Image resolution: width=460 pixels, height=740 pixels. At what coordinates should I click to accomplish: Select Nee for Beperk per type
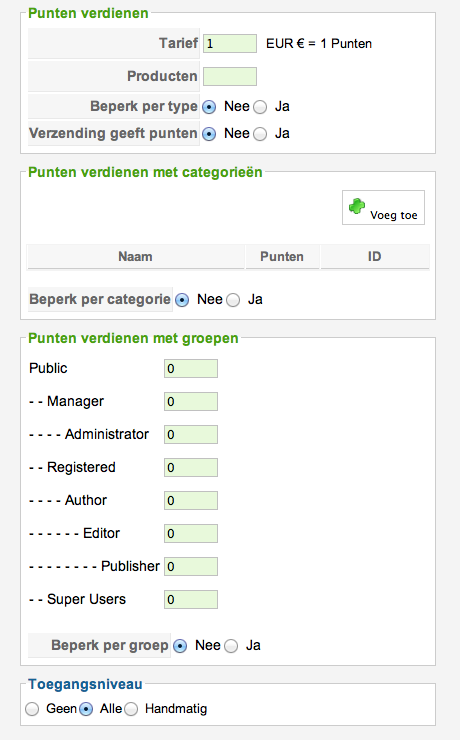point(209,107)
